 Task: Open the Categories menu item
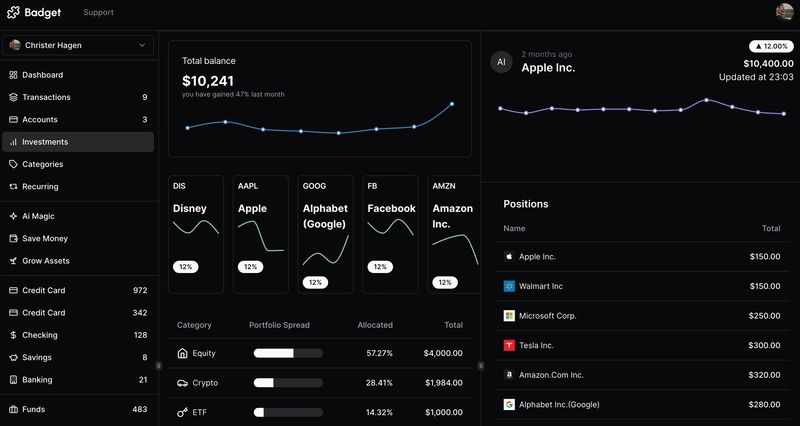click(78, 164)
